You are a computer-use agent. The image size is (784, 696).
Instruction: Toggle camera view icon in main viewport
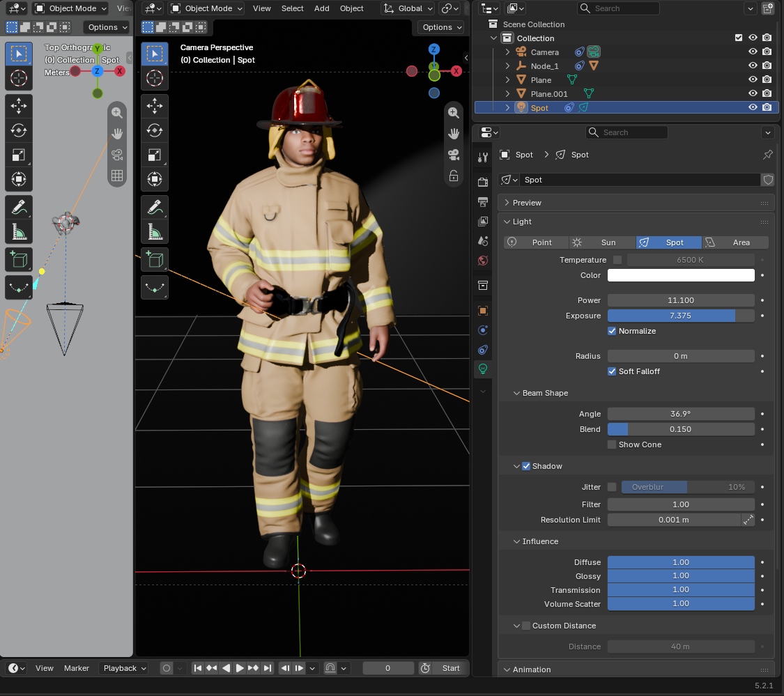pos(454,155)
